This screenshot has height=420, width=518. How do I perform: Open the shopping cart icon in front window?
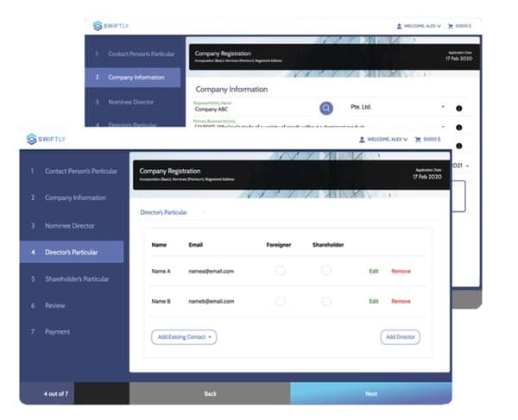coord(420,139)
